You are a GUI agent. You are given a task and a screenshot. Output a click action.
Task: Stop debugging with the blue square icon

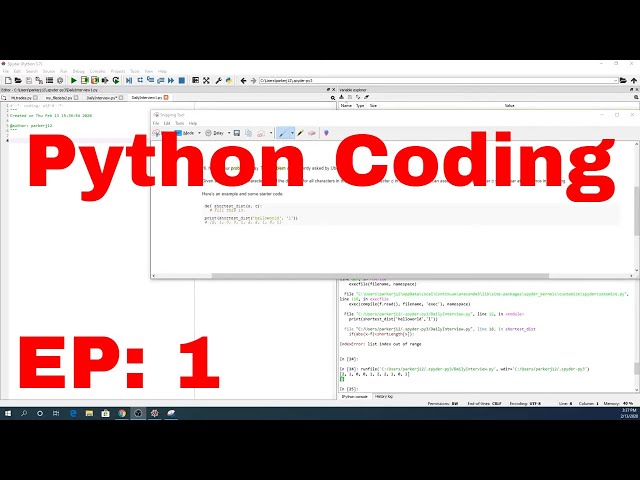tap(182, 80)
